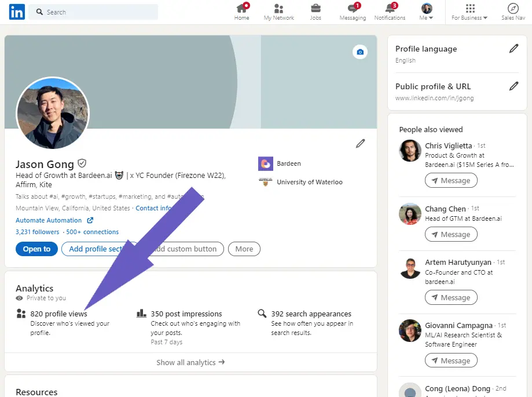Image resolution: width=532 pixels, height=397 pixels.
Task: Click the University of Waterloo logo
Action: pyautogui.click(x=265, y=182)
